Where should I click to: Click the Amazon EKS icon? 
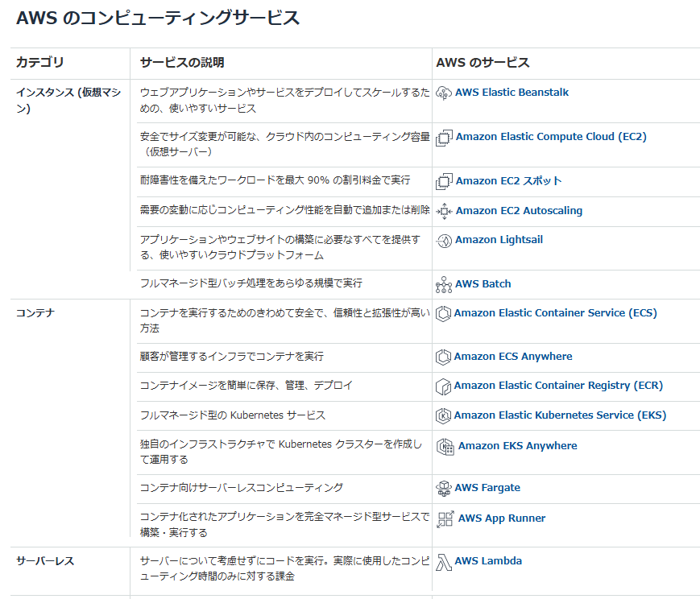tap(442, 415)
